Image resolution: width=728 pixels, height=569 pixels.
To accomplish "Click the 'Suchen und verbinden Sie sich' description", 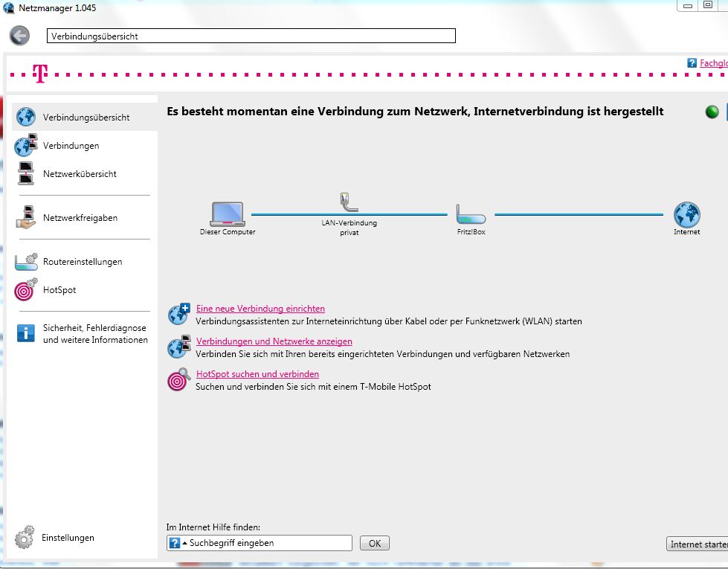I will pos(313,387).
